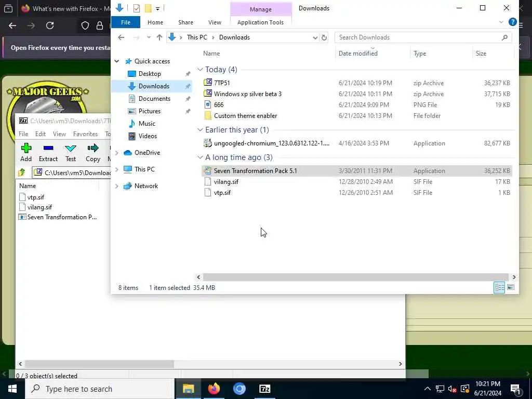Open the 7-Zip File menu
Viewport: 532px width, 399px height.
coord(23,134)
